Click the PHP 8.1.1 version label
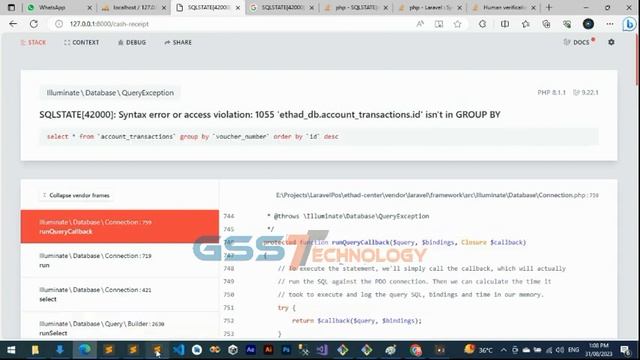This screenshot has height=360, width=640. (551, 93)
